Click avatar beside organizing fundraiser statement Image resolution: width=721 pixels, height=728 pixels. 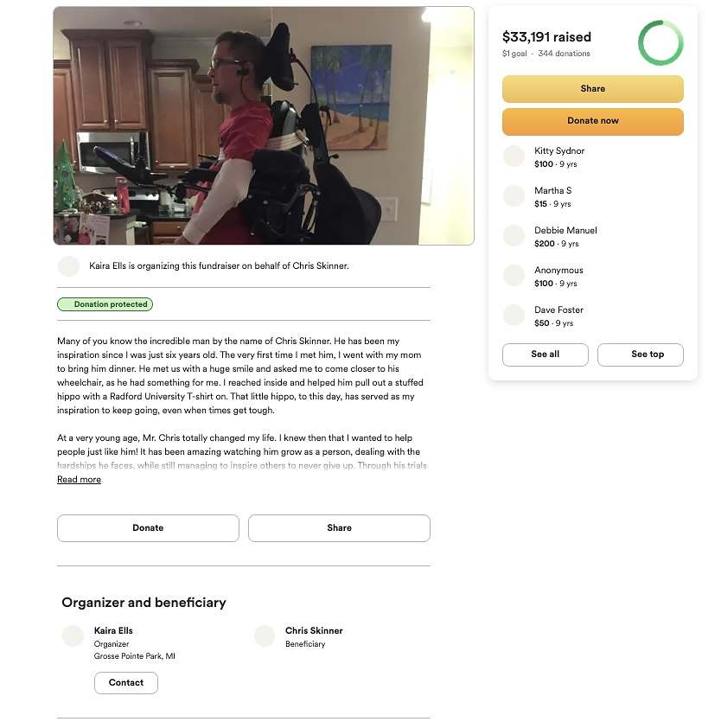[68, 266]
